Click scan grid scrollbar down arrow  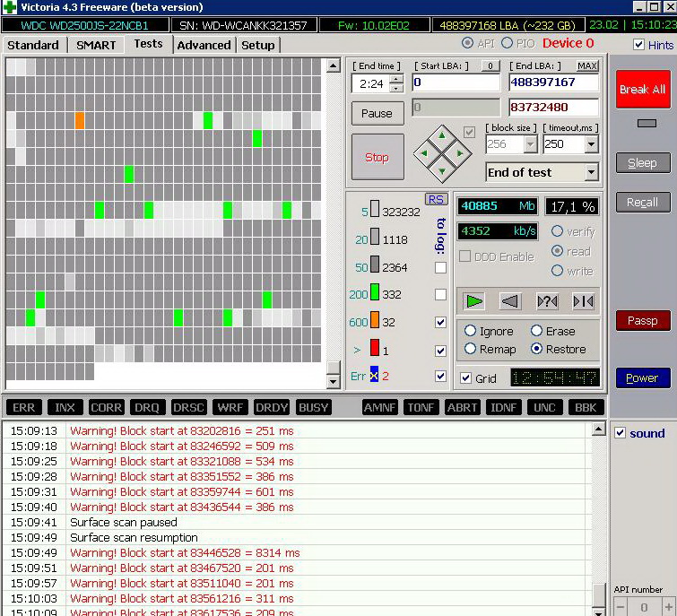pyautogui.click(x=333, y=382)
